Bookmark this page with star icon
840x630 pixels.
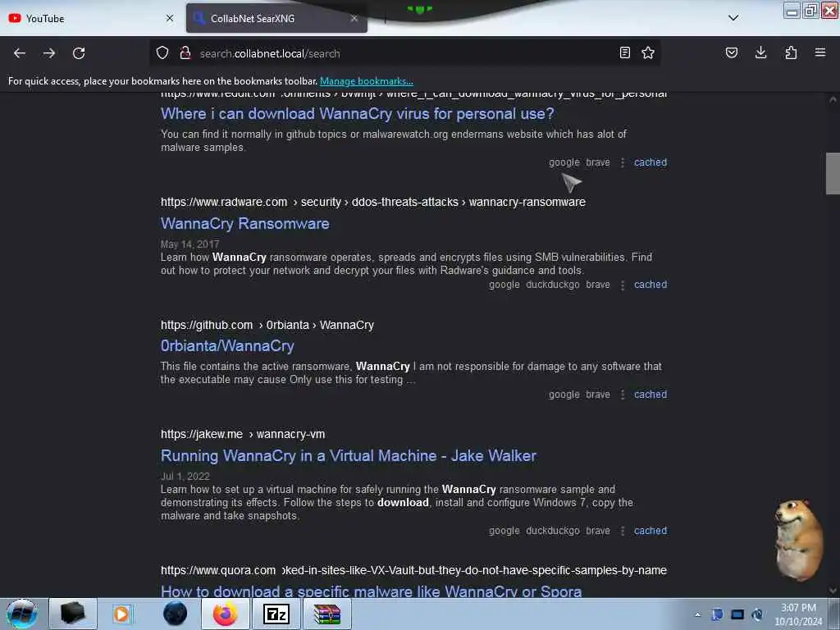[648, 52]
